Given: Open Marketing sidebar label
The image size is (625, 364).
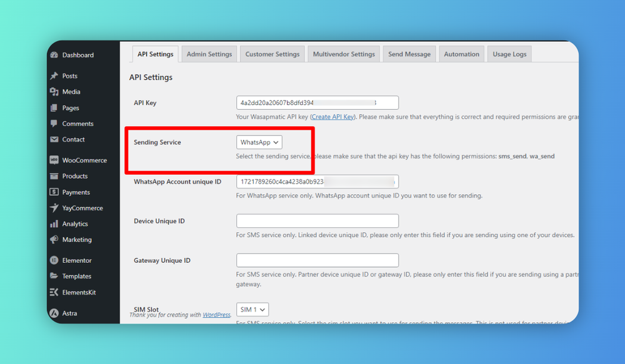Looking at the screenshot, I should (77, 239).
